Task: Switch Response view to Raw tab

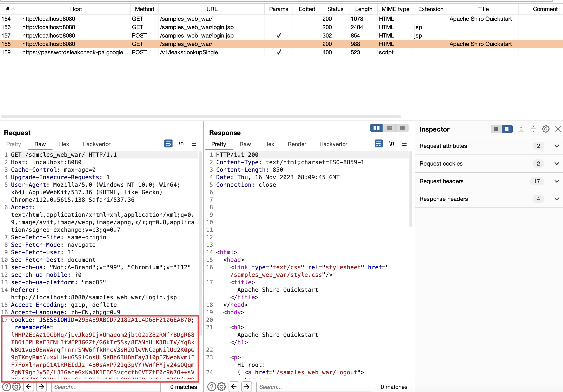Action: pos(245,144)
